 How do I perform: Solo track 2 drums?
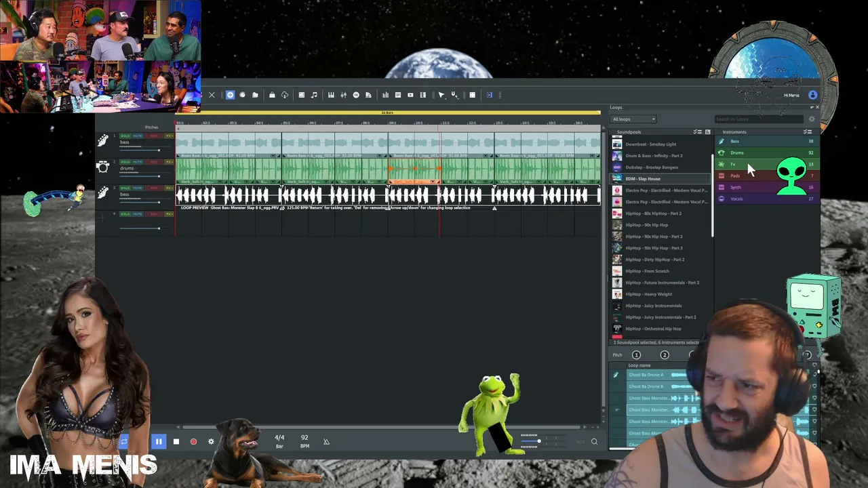click(125, 162)
